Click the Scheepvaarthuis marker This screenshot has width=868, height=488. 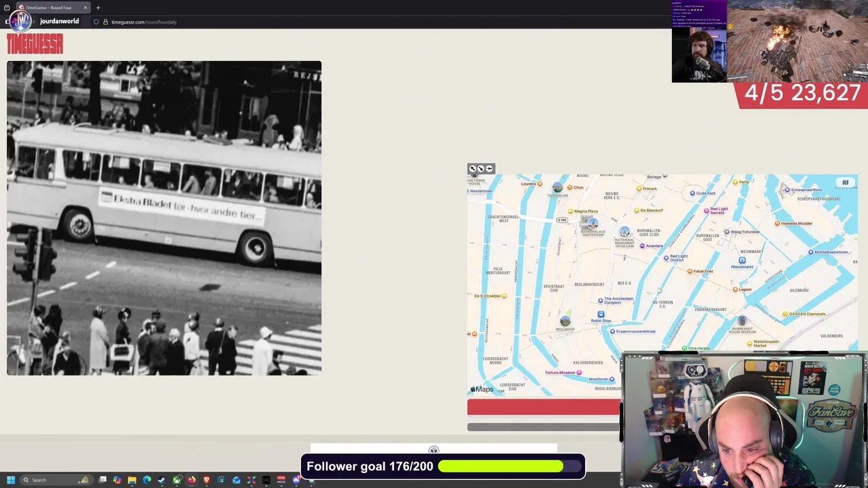(x=787, y=190)
